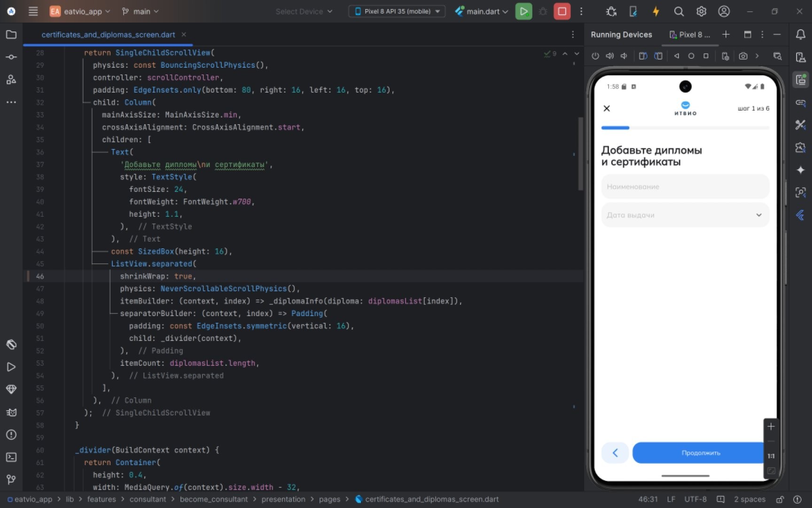Take emulator screenshot camera icon
The width and height of the screenshot is (812, 508).
coord(743,56)
